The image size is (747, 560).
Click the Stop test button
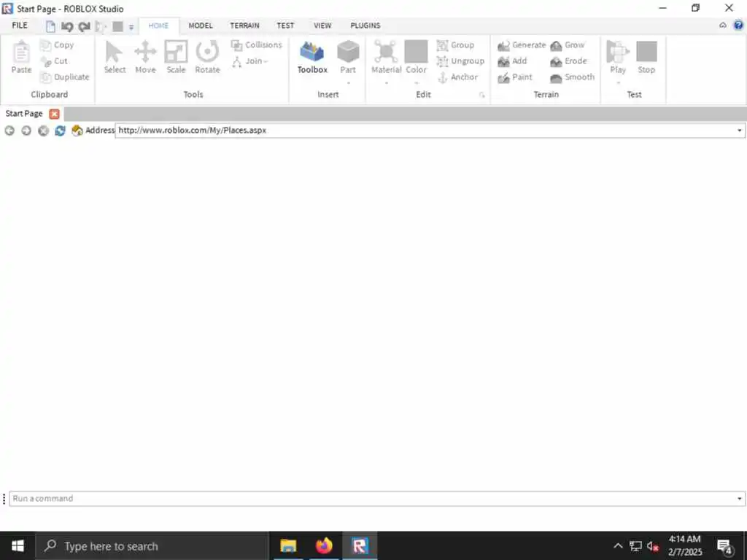coord(646,57)
